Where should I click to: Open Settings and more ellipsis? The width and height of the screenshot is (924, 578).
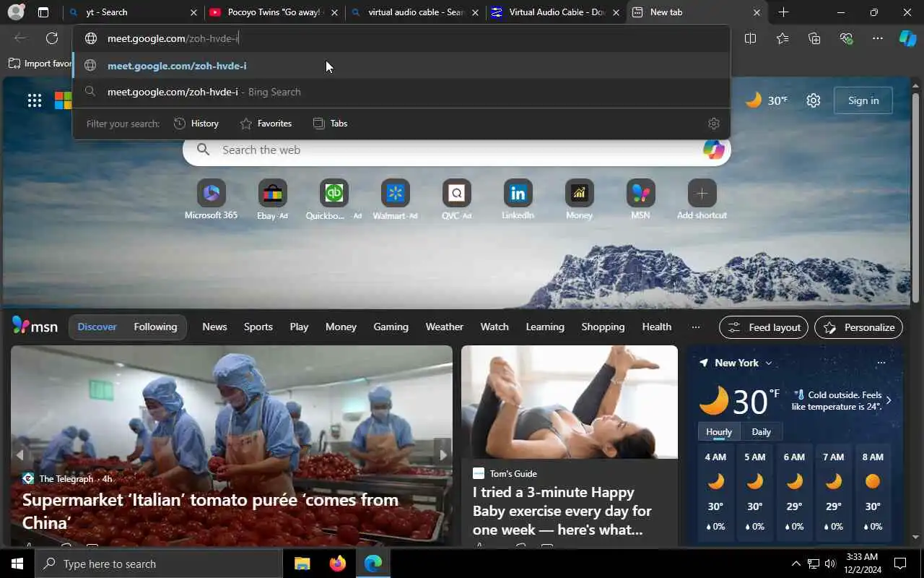(878, 38)
